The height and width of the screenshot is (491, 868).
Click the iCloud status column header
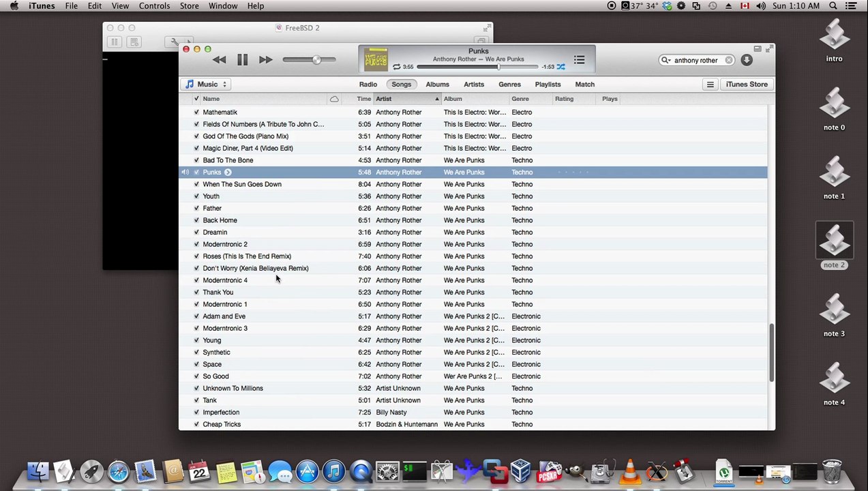point(334,99)
